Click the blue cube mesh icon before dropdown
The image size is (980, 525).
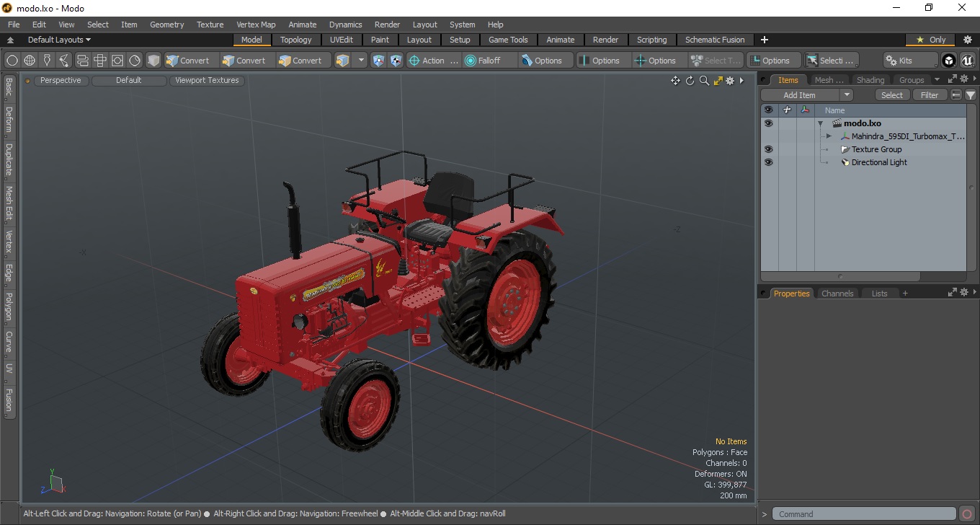343,61
